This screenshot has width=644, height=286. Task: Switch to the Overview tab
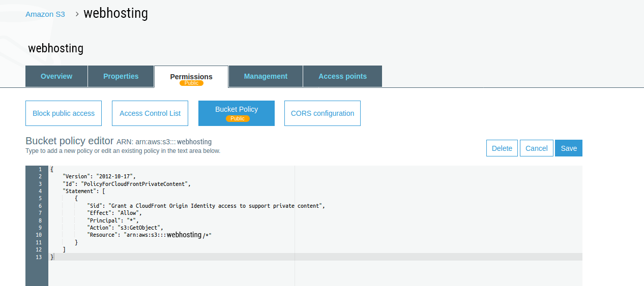click(56, 76)
